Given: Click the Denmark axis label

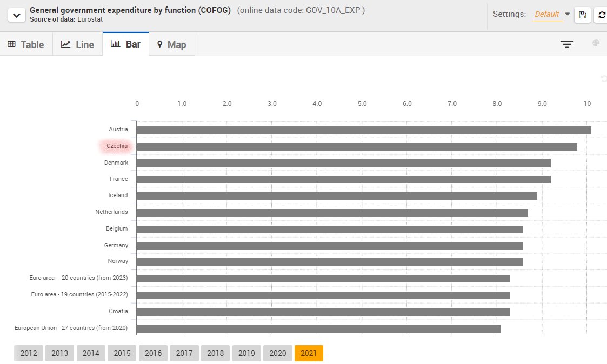Looking at the screenshot, I should pos(116,163).
